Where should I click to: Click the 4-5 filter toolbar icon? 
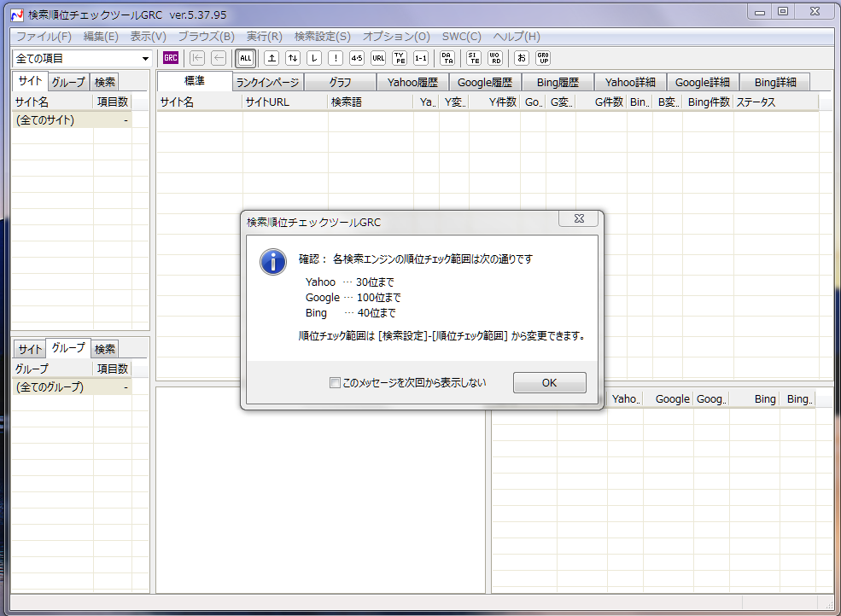tap(357, 58)
